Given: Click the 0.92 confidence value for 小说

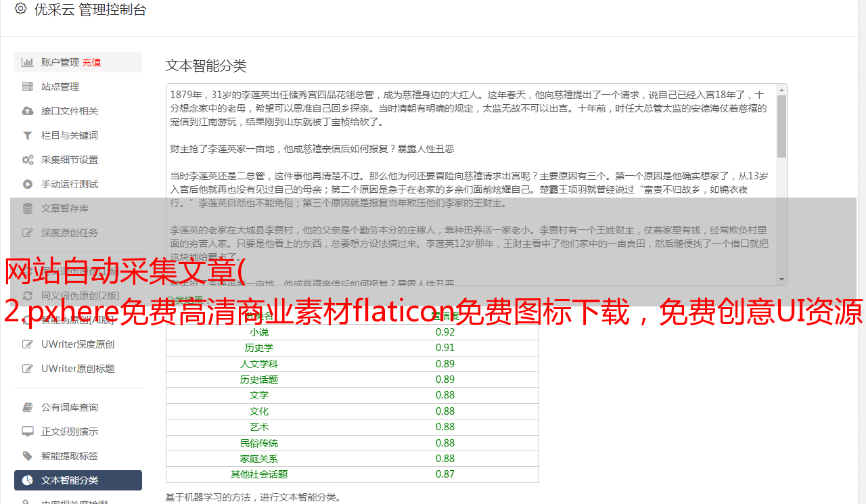Looking at the screenshot, I should coord(445,332).
